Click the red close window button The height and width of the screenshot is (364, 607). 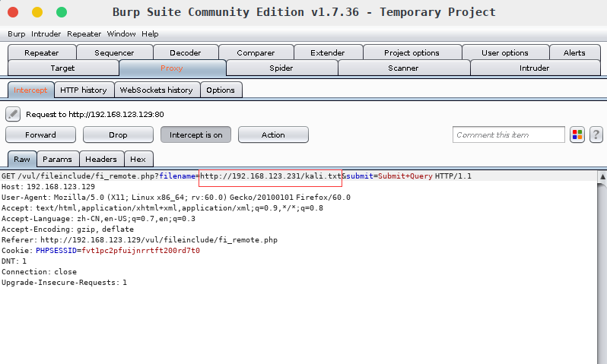(x=13, y=12)
